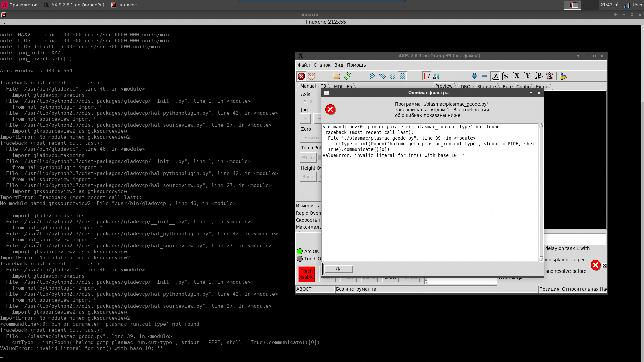Select the rotated Z view icon
The width and height of the screenshot is (644, 362).
click(x=506, y=76)
